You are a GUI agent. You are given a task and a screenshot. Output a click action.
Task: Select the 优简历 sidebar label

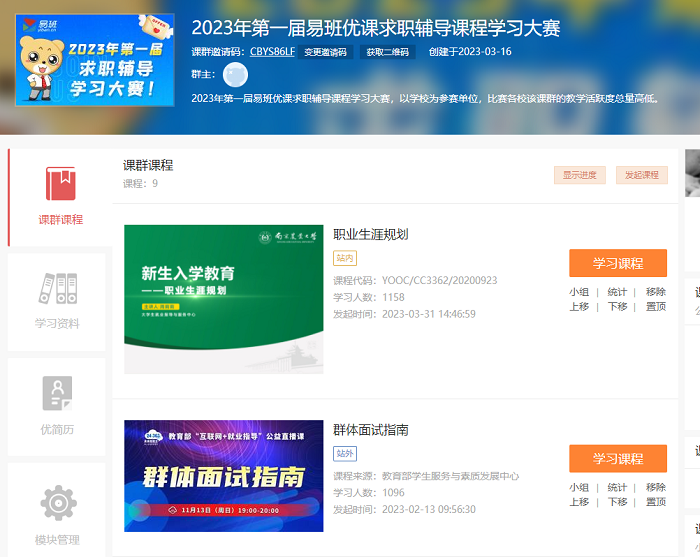(57, 429)
